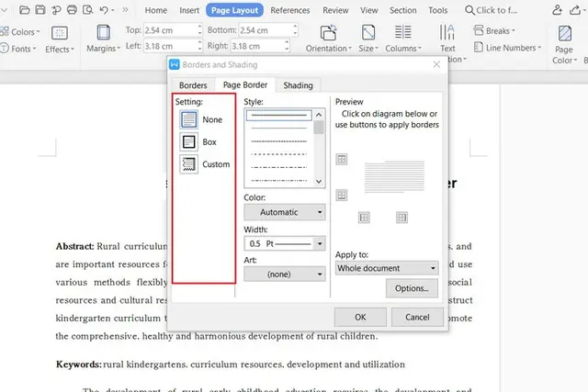Click the Style list scroll down arrow
Screen dimensions: 588x392
point(319,182)
